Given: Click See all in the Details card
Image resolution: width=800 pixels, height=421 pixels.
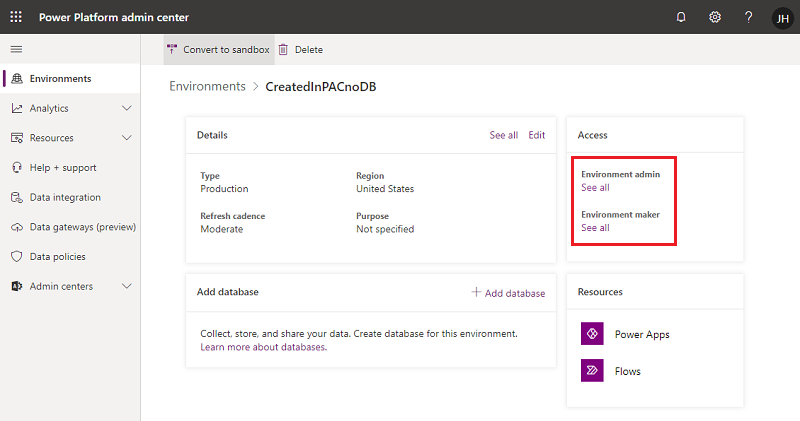Looking at the screenshot, I should [504, 135].
